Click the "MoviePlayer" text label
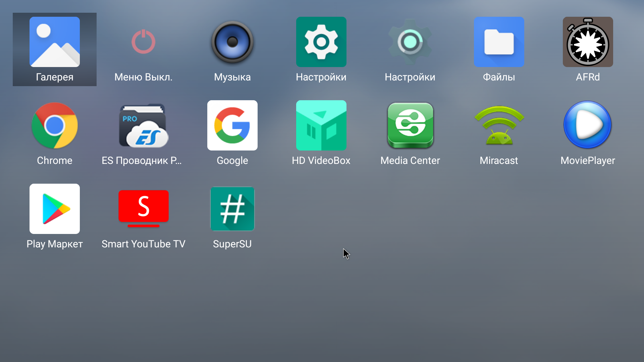 click(x=588, y=161)
